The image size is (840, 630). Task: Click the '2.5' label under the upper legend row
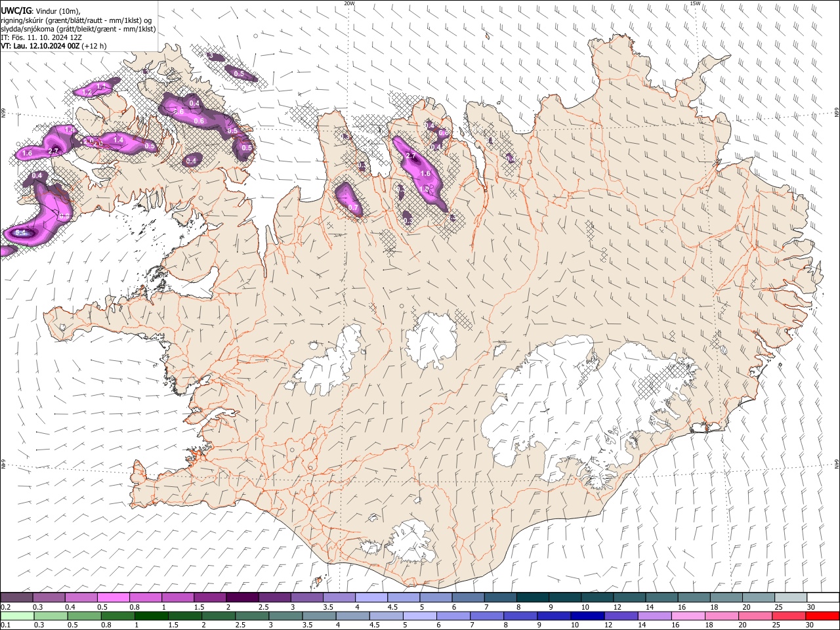coord(263,607)
